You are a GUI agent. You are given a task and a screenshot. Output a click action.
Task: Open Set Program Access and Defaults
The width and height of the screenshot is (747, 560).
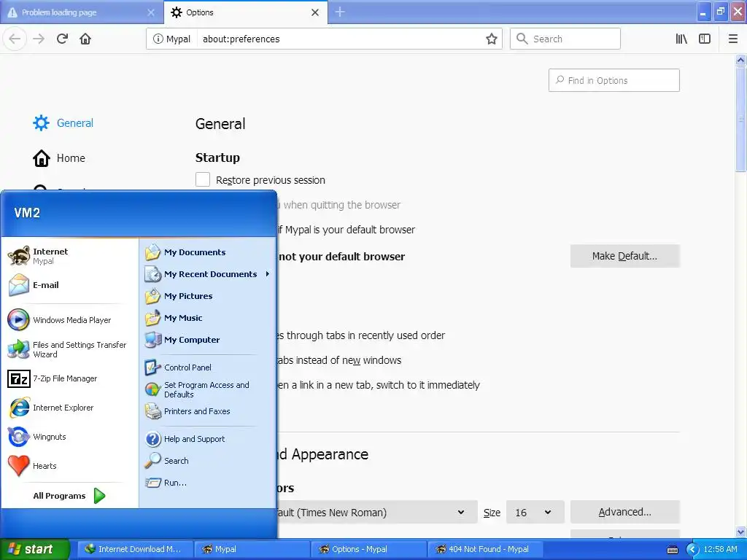tap(208, 389)
